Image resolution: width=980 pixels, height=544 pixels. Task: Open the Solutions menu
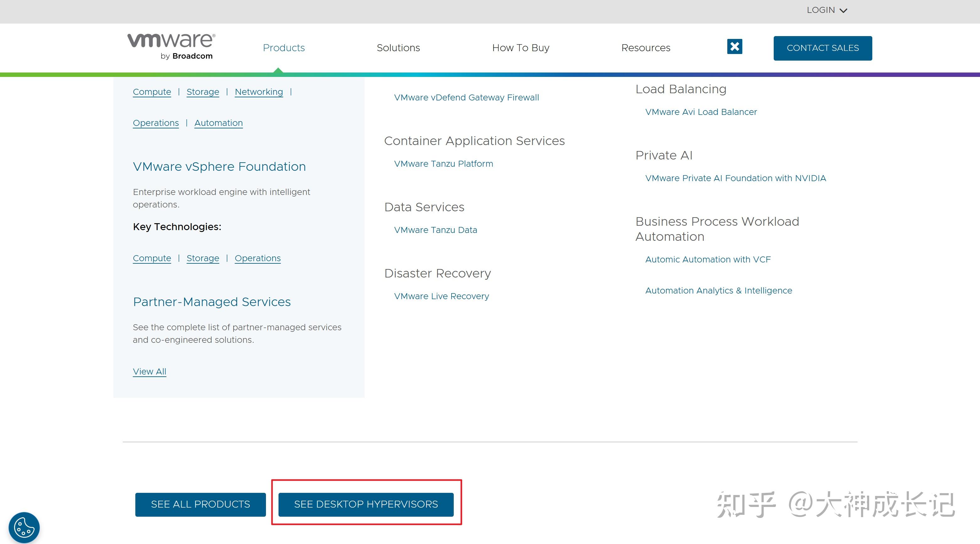pyautogui.click(x=398, y=48)
